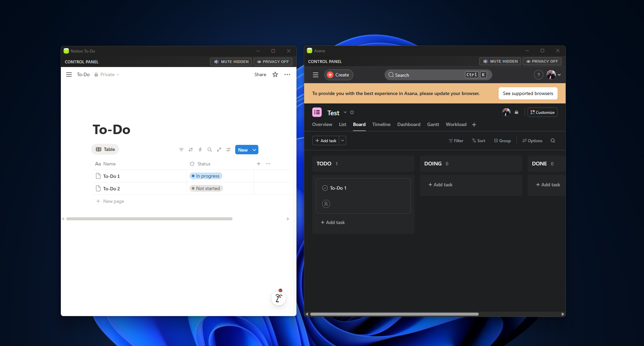Open the search icon in Notion table toolbar

(x=210, y=150)
